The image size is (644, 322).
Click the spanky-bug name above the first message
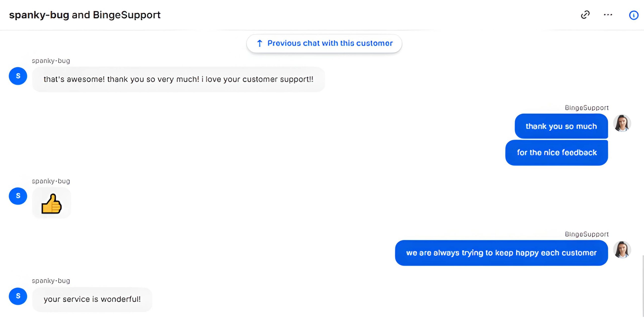51,61
